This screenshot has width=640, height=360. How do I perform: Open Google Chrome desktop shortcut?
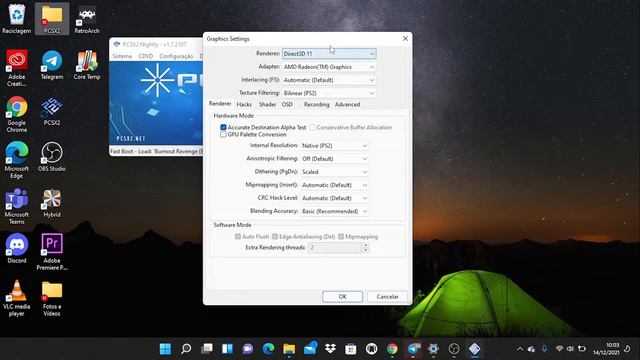(16, 114)
